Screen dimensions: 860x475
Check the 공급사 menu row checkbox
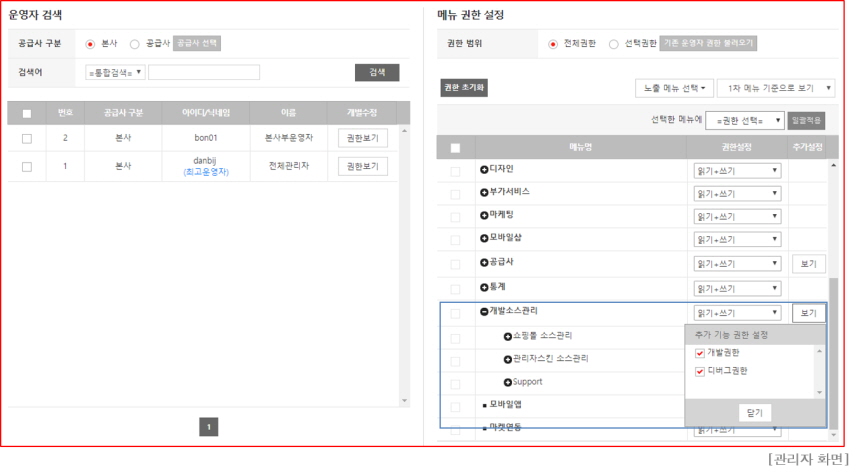click(x=455, y=264)
